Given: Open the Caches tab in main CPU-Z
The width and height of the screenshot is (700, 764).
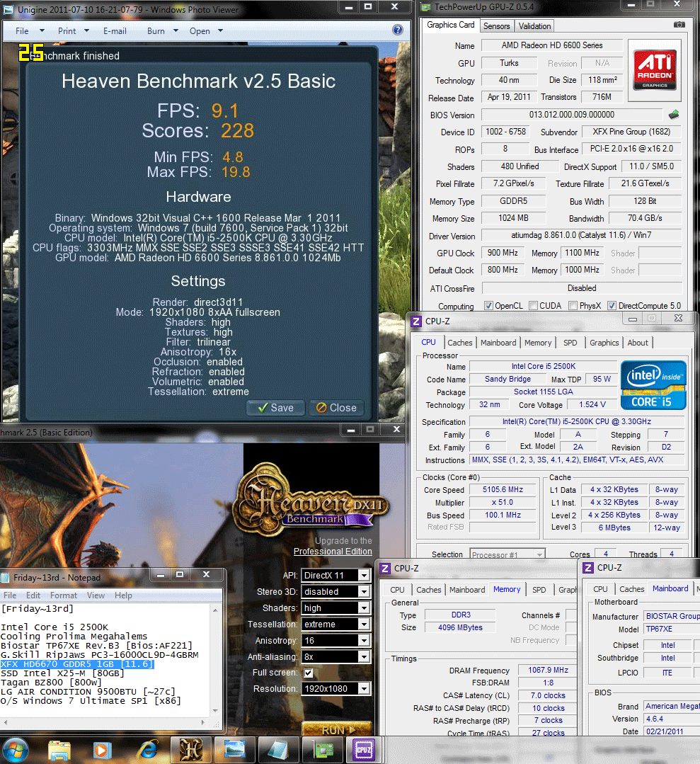Looking at the screenshot, I should (x=460, y=343).
